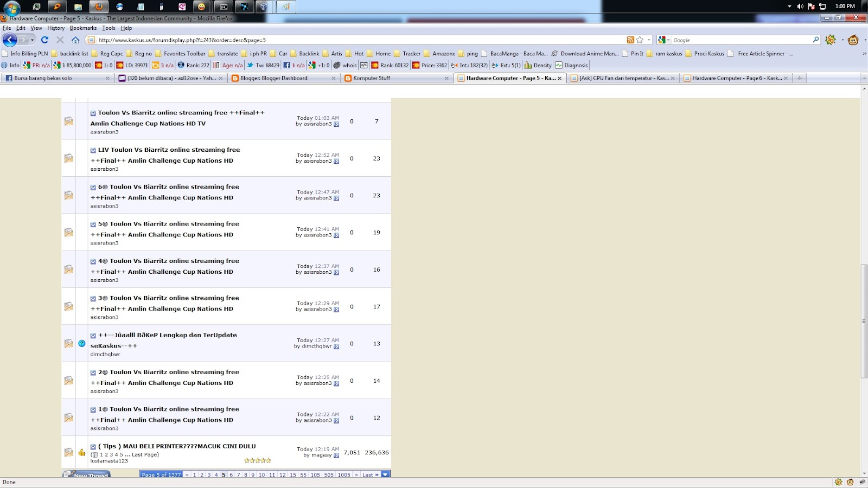Viewport: 868px width, 488px height.
Task: Click the five-star rating on printer thread
Action: (x=258, y=460)
